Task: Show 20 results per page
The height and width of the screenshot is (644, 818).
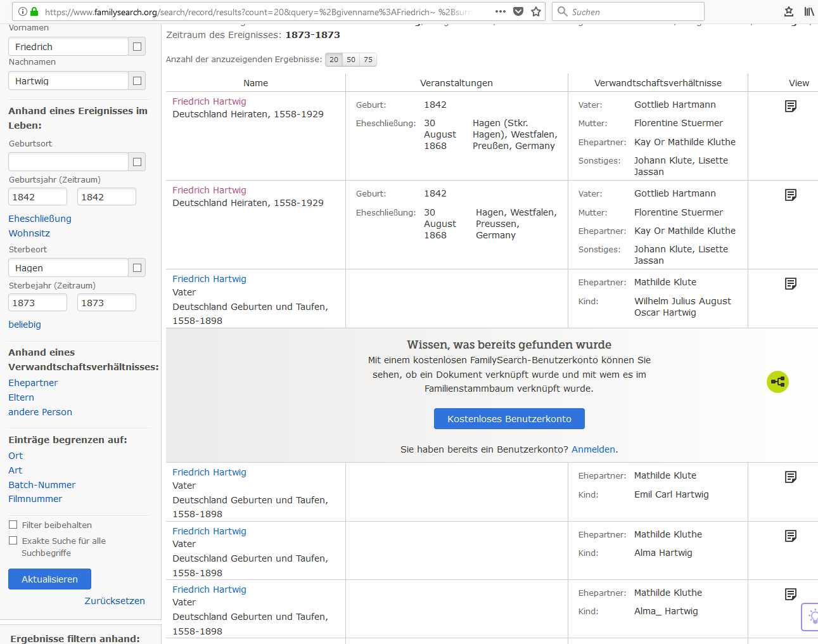Action: 334,60
